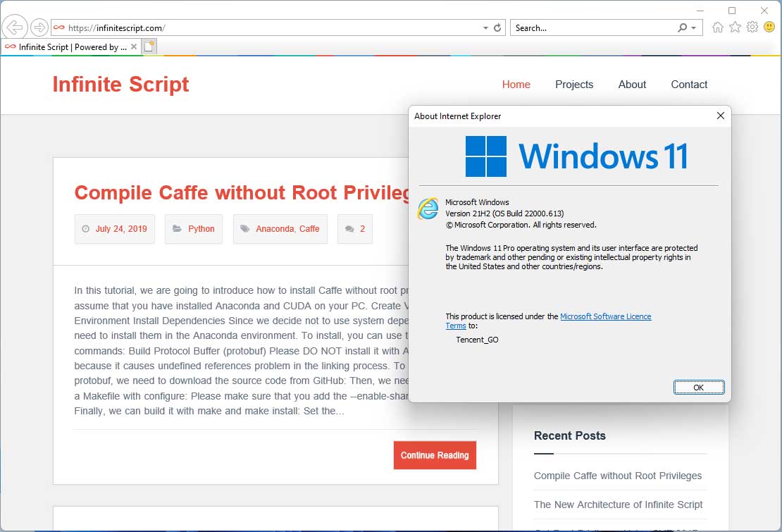Click the Windows 11 logo in the dialog
782x532 pixels.
[576, 156]
